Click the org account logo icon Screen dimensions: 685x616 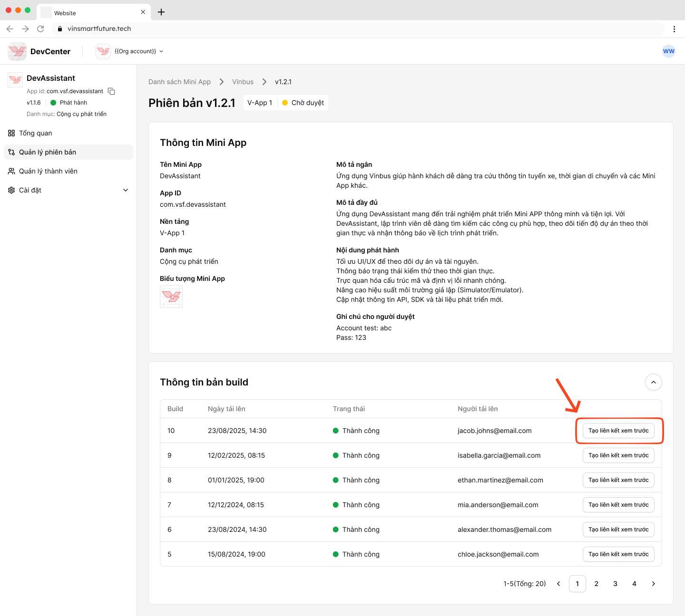tap(103, 51)
